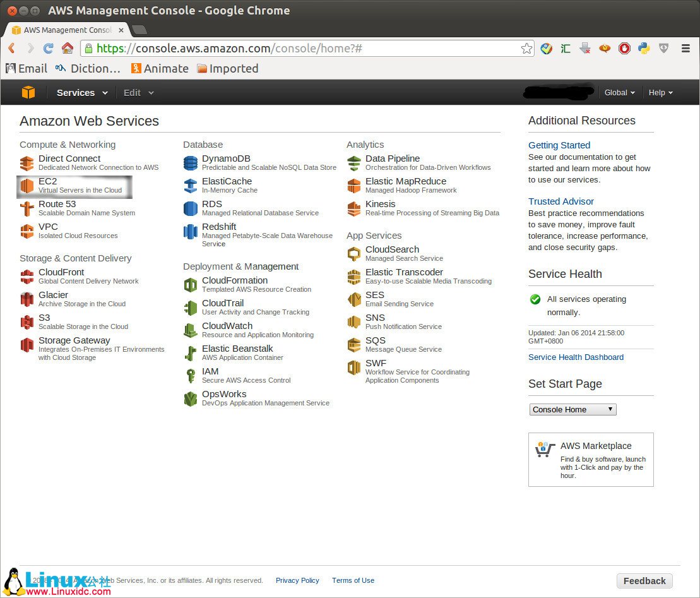Click the Kinesis streaming service icon
The image size is (700, 598).
[x=354, y=208]
